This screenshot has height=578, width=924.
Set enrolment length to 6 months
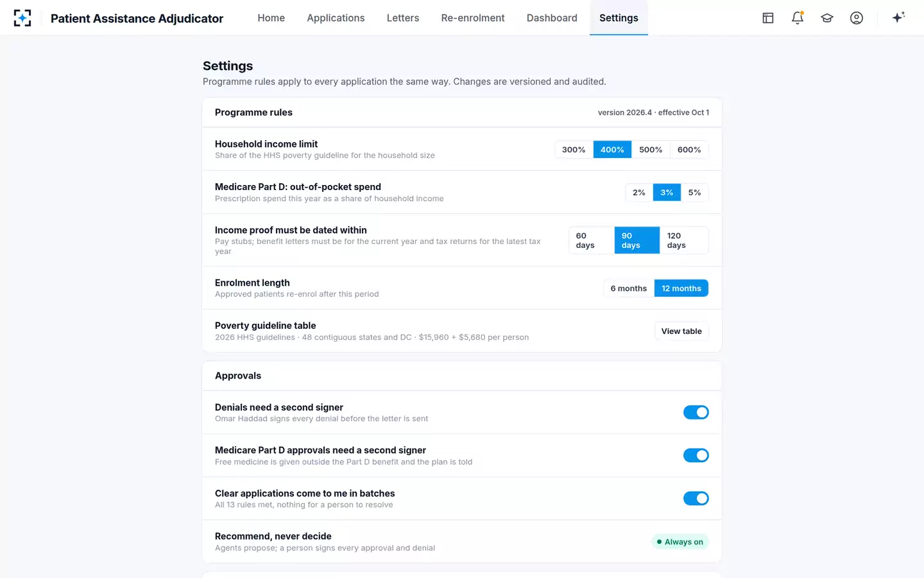pyautogui.click(x=628, y=288)
